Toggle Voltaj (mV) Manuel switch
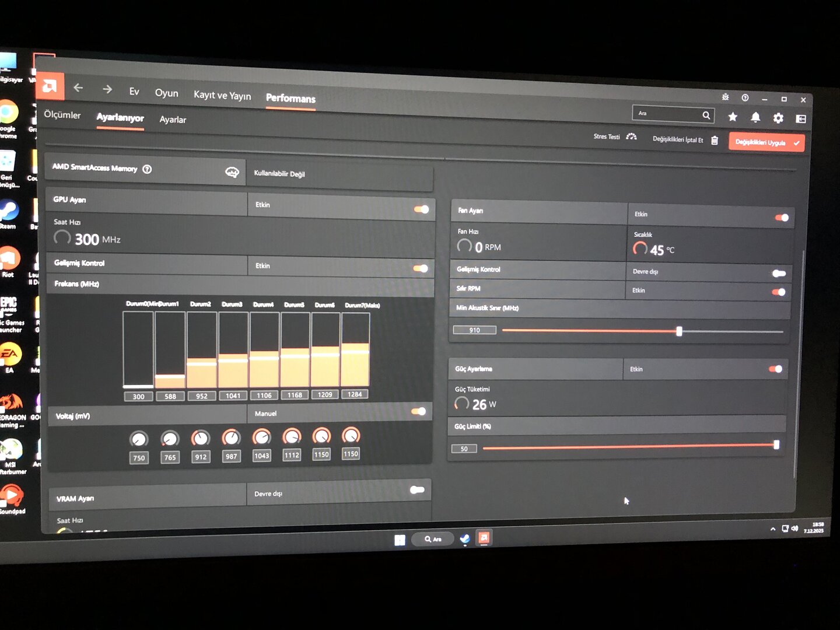This screenshot has height=630, width=840. (419, 411)
